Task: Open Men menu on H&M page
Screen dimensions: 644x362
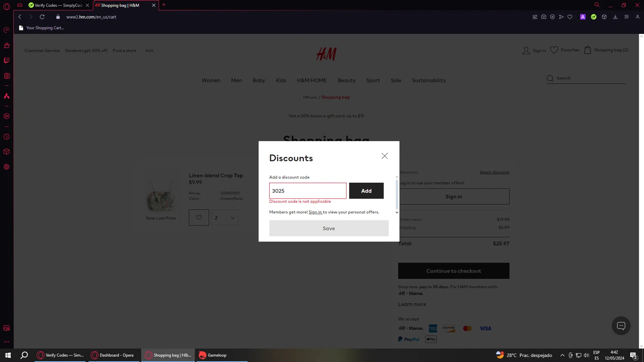Action: (x=236, y=80)
